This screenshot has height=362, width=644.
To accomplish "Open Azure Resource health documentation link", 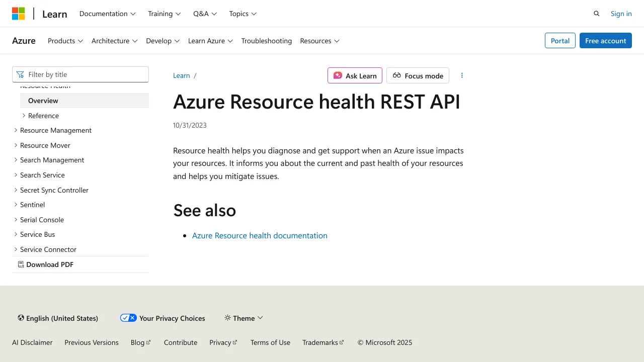I will [x=260, y=235].
